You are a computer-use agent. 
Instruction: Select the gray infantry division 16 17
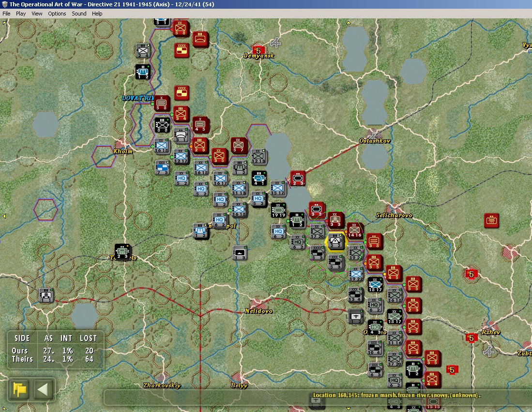point(220,178)
